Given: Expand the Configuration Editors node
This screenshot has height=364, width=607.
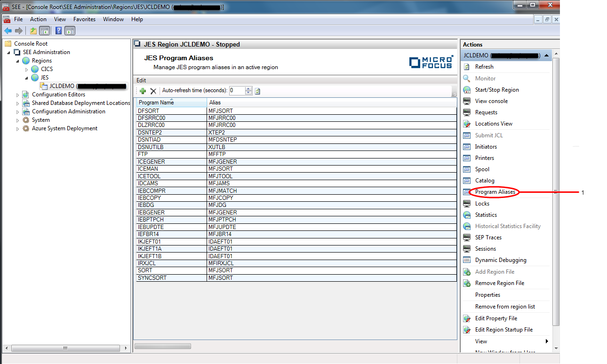Looking at the screenshot, I should point(18,95).
